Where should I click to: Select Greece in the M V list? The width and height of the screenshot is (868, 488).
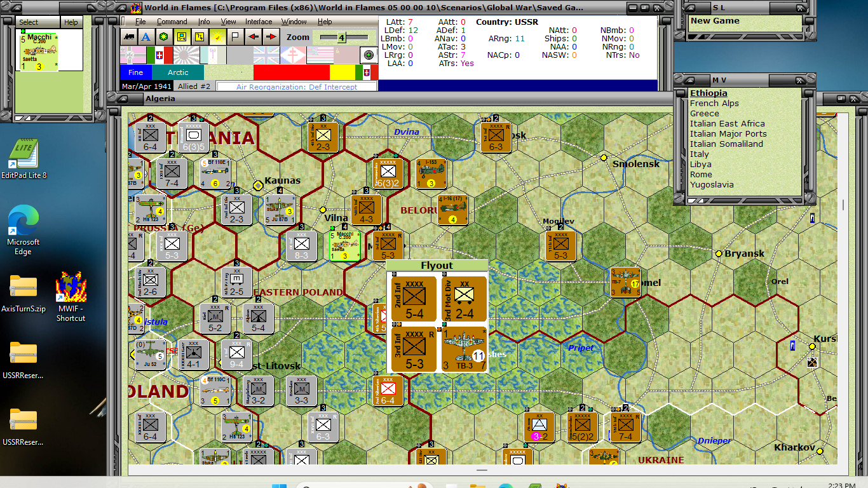[705, 113]
